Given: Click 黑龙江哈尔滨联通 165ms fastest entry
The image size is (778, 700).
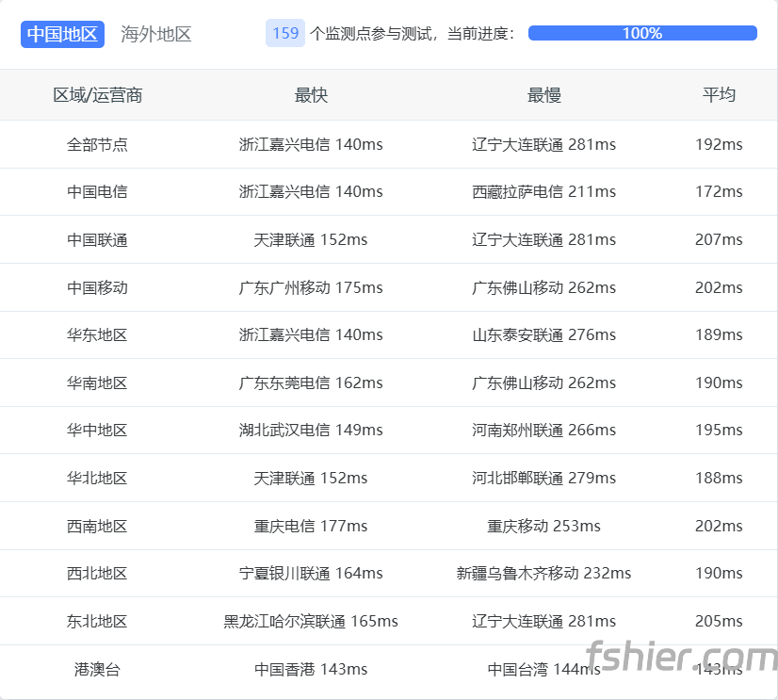Looking at the screenshot, I should point(311,621).
